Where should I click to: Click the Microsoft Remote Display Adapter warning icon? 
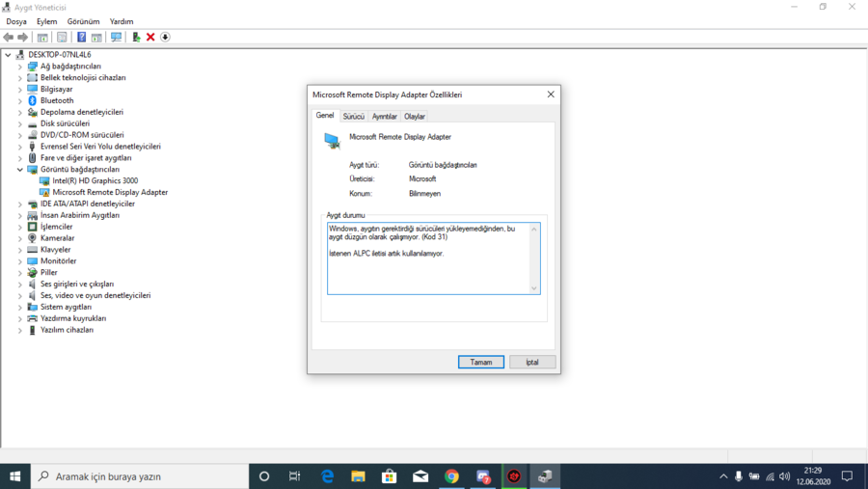[x=44, y=192]
